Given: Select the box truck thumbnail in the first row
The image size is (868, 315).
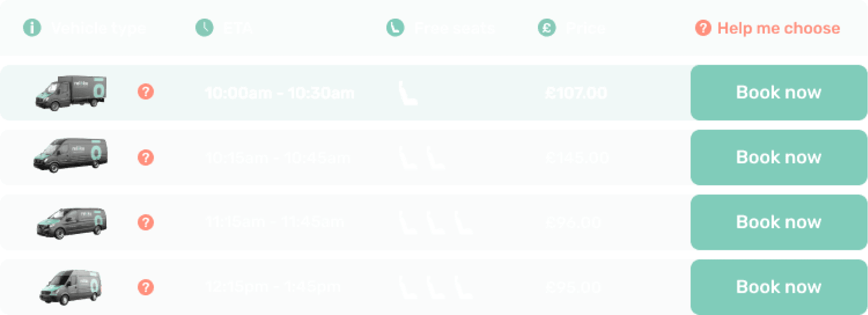Looking at the screenshot, I should (71, 93).
